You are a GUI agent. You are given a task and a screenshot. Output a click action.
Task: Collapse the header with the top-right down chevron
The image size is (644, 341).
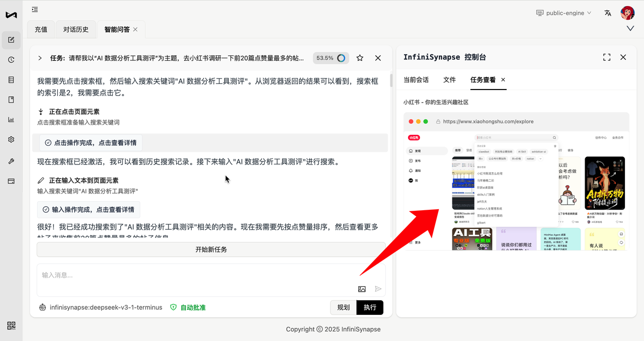pyautogui.click(x=630, y=29)
